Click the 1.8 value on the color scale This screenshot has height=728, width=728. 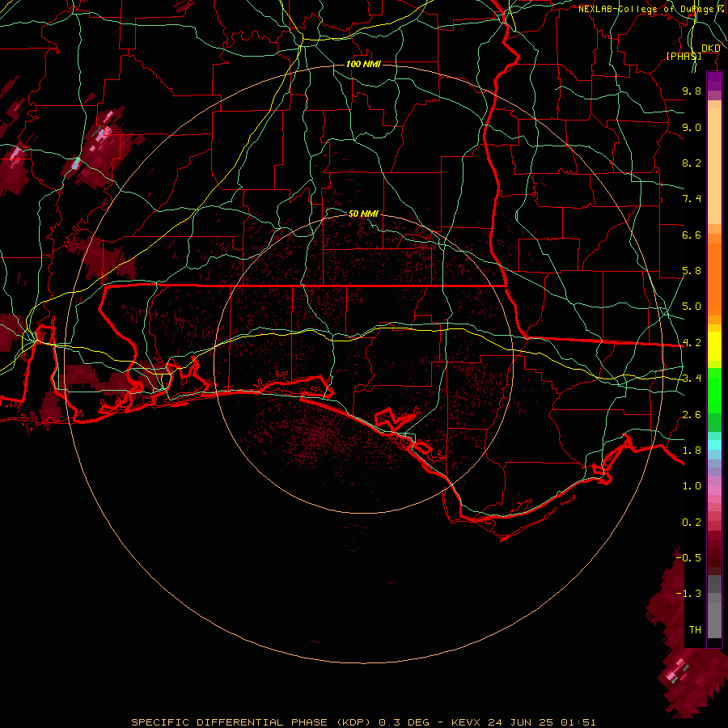point(692,451)
